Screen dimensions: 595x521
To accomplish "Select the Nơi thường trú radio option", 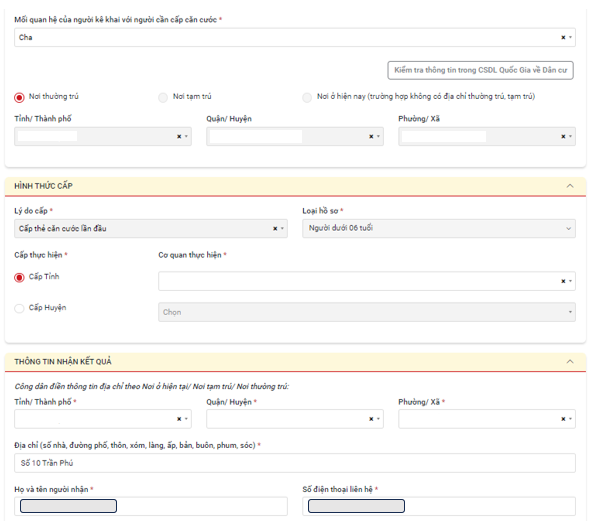I will point(19,98).
